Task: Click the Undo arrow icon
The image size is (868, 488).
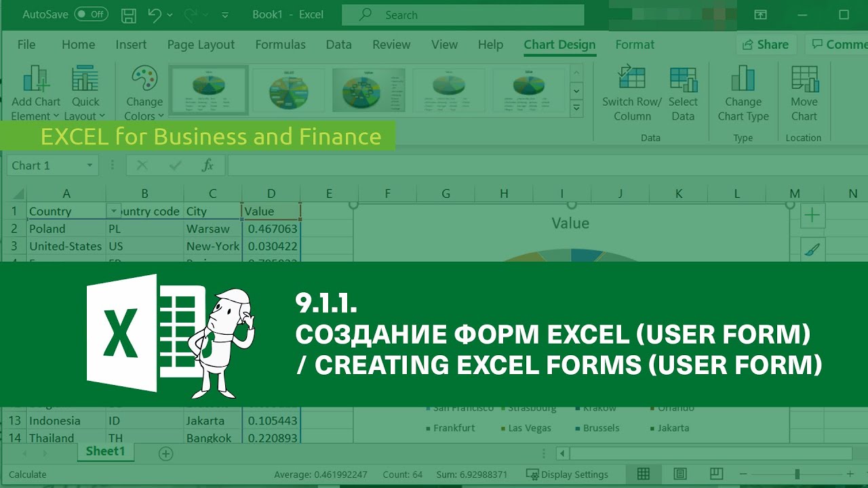Action: [153, 14]
